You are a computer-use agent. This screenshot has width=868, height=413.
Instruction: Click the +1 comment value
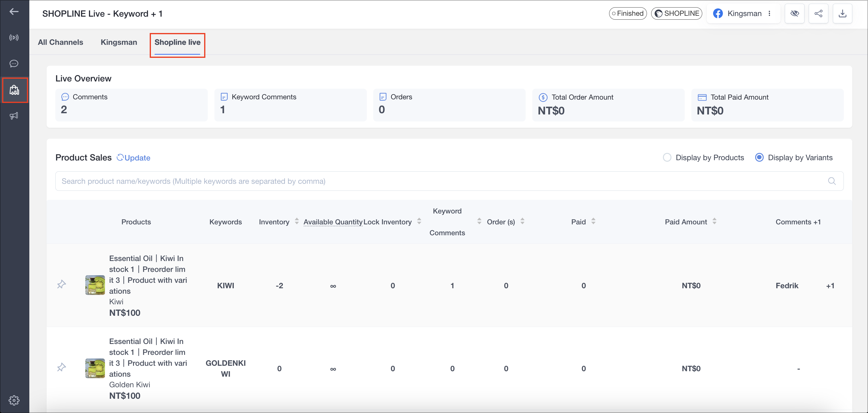point(830,286)
